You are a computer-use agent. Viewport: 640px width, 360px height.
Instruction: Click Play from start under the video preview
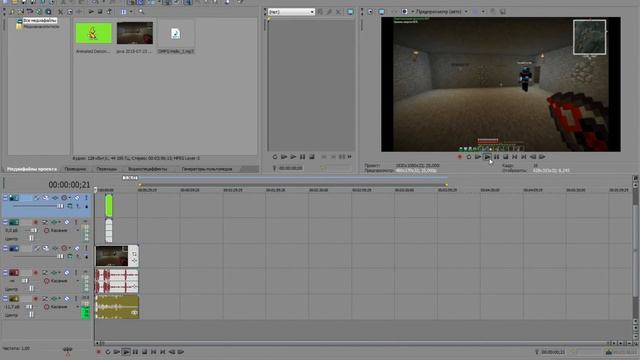pyautogui.click(x=478, y=157)
